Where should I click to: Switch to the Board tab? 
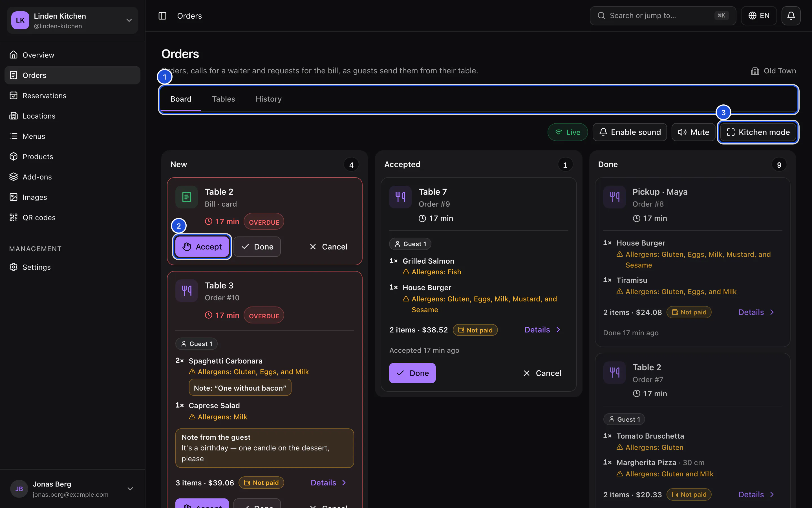pyautogui.click(x=181, y=99)
